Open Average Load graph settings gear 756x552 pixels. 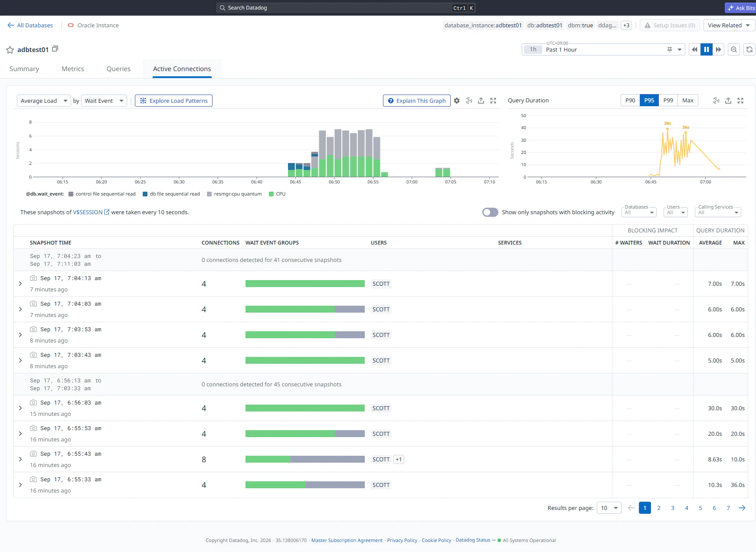pos(457,101)
